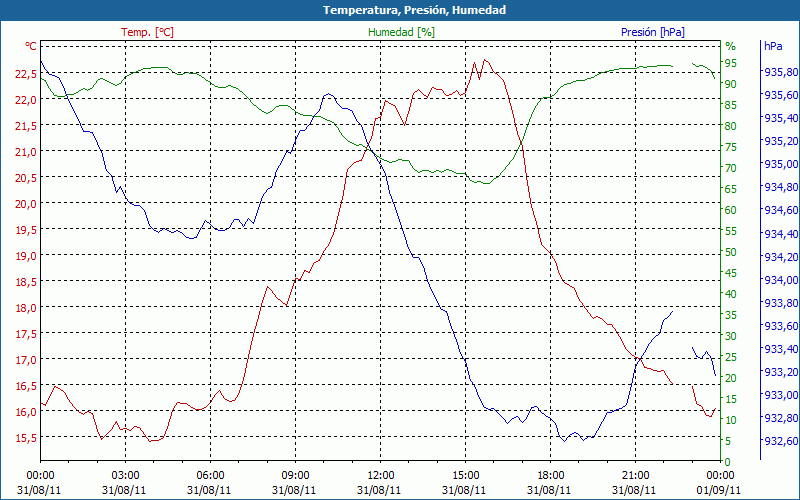Click humidity axis value "35"
The image size is (800, 500).
pos(731,315)
